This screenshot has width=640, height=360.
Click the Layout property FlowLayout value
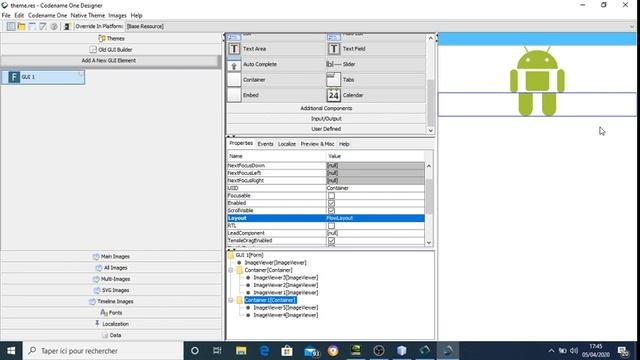[x=375, y=218]
